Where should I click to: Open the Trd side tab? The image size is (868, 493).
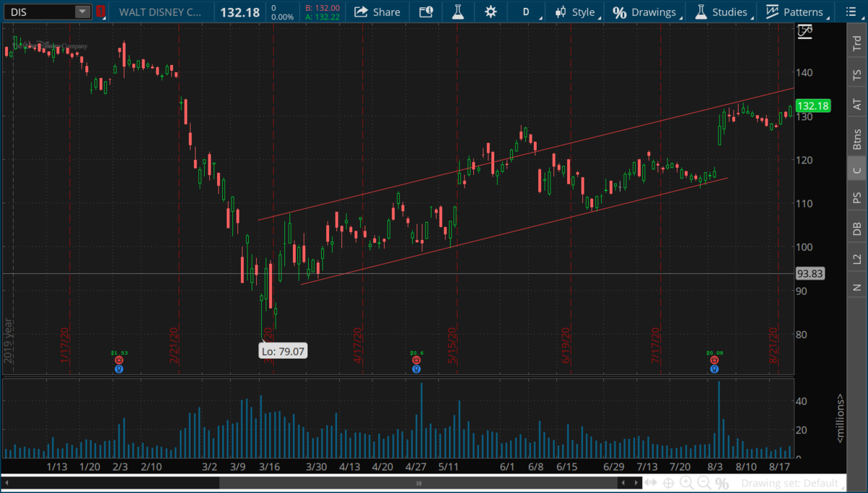click(857, 42)
